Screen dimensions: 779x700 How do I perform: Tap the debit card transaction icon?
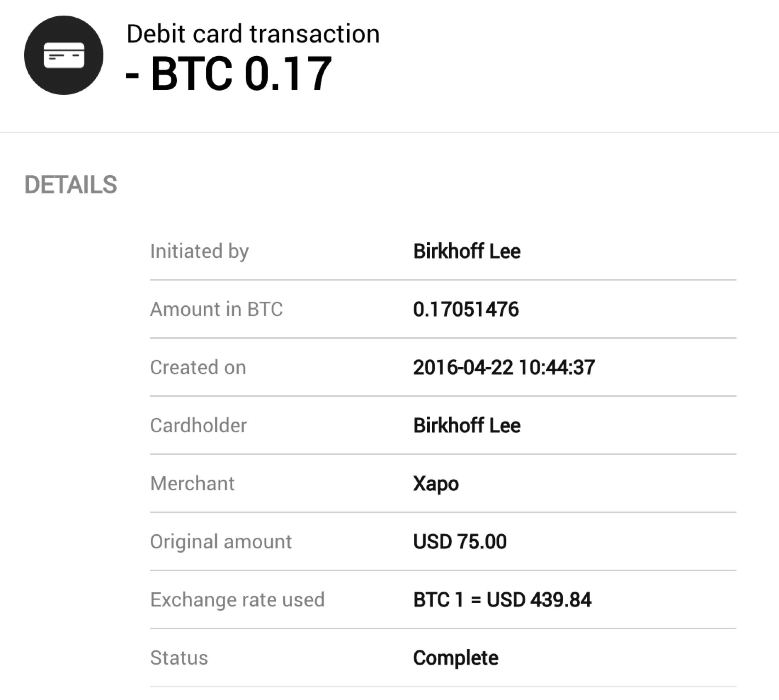pyautogui.click(x=63, y=55)
